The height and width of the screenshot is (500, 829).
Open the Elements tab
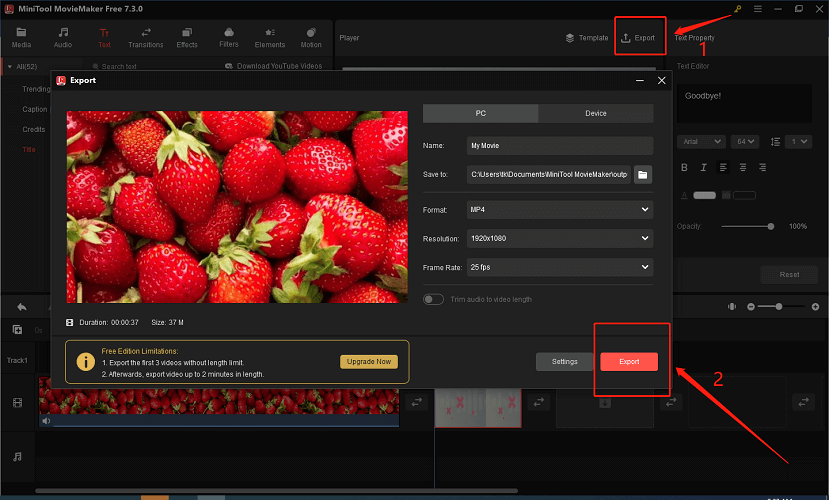[x=270, y=38]
